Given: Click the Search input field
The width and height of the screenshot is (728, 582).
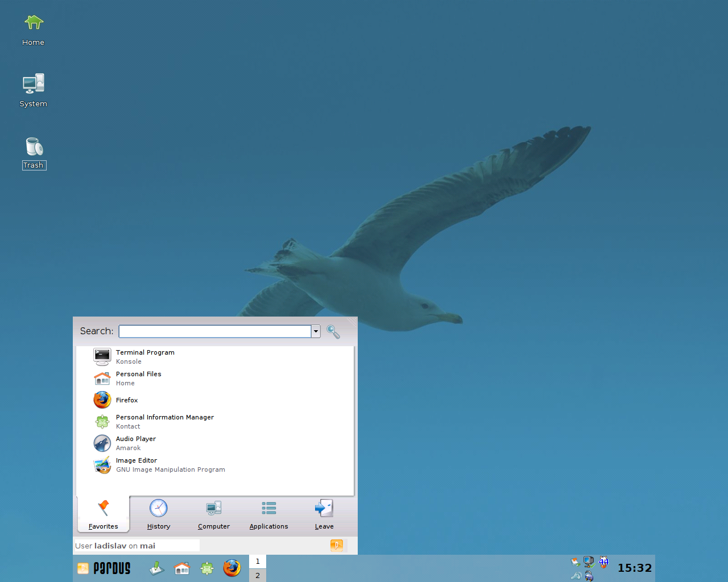Looking at the screenshot, I should (215, 331).
